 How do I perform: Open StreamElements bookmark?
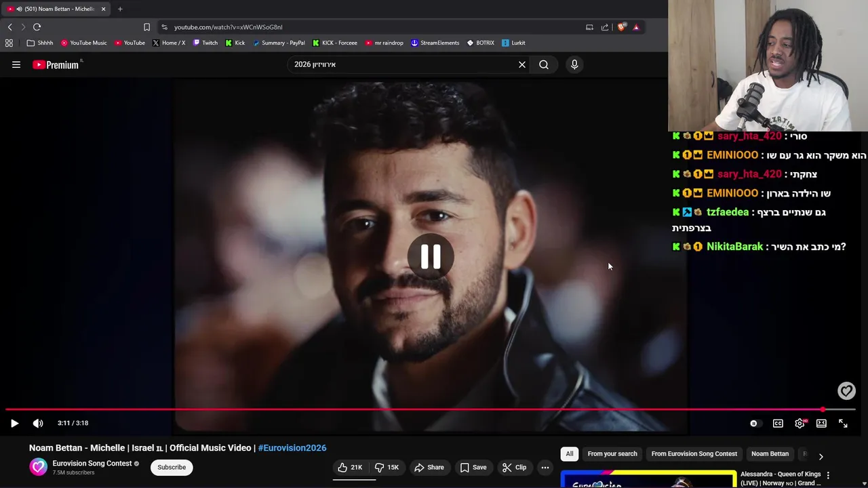[x=435, y=43]
